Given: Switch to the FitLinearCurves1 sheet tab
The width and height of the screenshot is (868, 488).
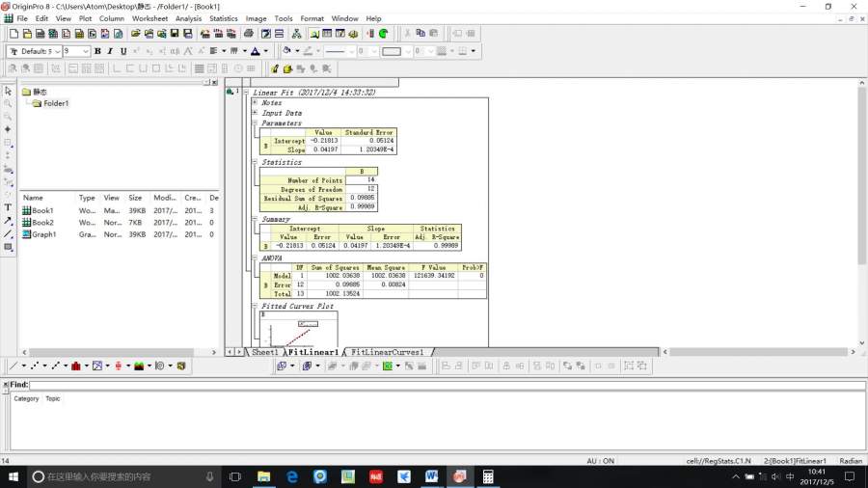Looking at the screenshot, I should 386,352.
